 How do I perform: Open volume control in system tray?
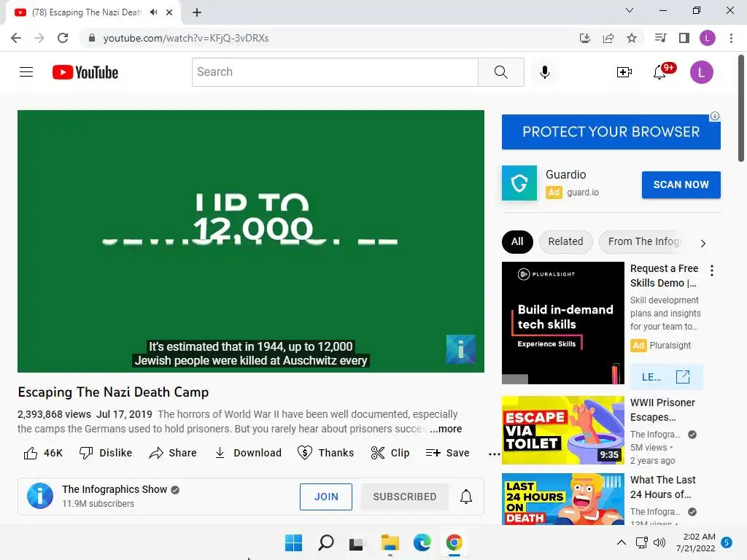(x=659, y=542)
